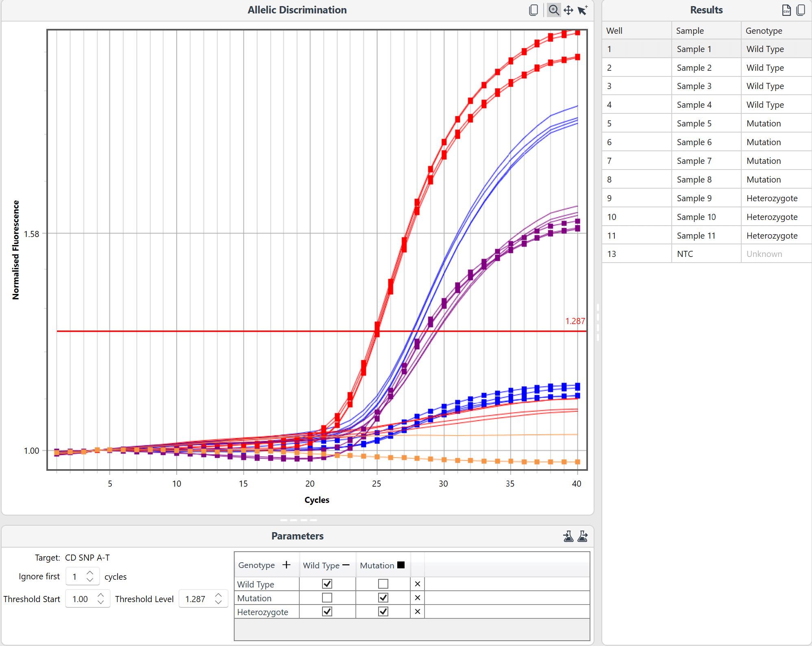Check Mutation box in Wild Type row
This screenshot has width=812, height=646.
coord(383,584)
